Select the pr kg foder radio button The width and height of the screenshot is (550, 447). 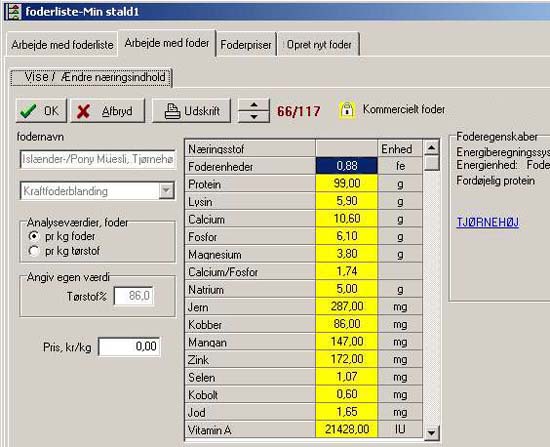pos(34,236)
